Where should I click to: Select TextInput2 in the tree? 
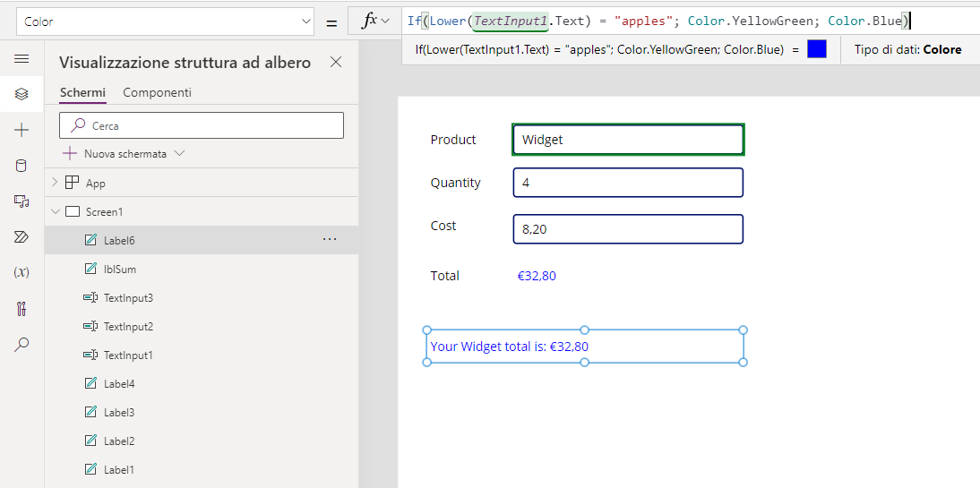202,327
